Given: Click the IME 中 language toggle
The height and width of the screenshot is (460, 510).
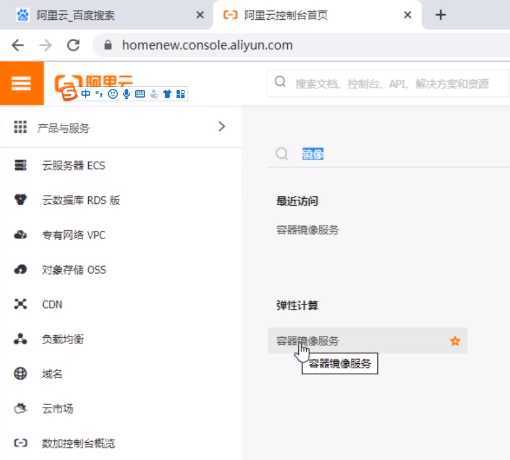Looking at the screenshot, I should coord(85,94).
